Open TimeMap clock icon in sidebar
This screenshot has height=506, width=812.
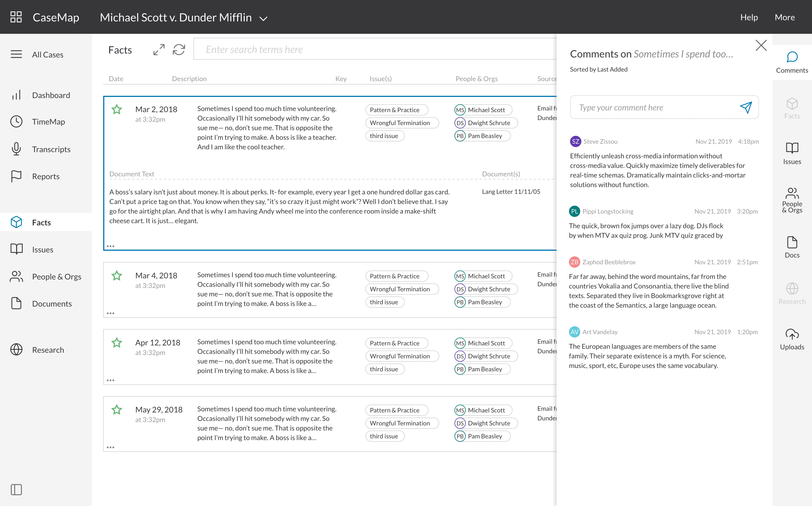click(16, 121)
